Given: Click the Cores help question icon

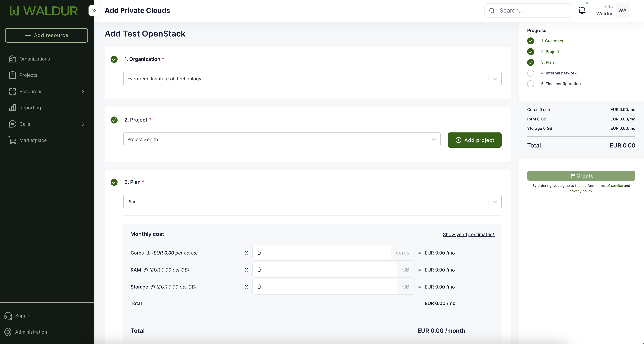Looking at the screenshot, I should [x=149, y=253].
